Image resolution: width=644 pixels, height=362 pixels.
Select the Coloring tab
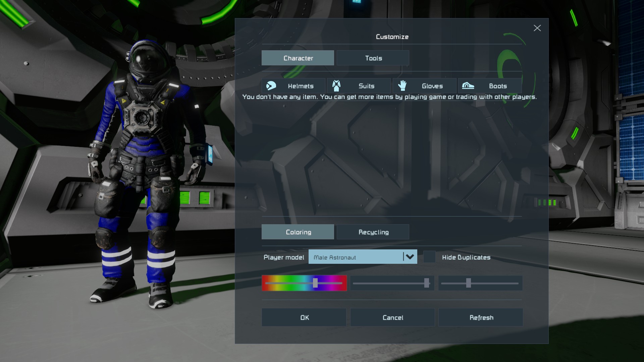click(x=298, y=232)
